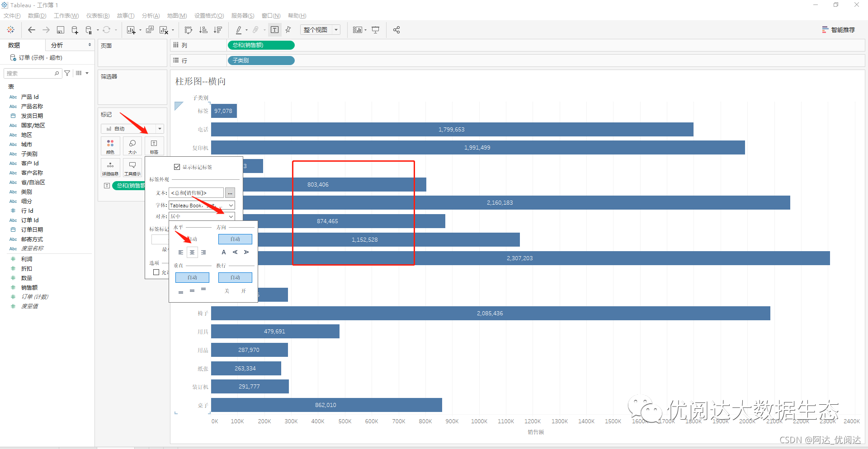Open the Dashboard menu
868x449 pixels.
coord(98,16)
